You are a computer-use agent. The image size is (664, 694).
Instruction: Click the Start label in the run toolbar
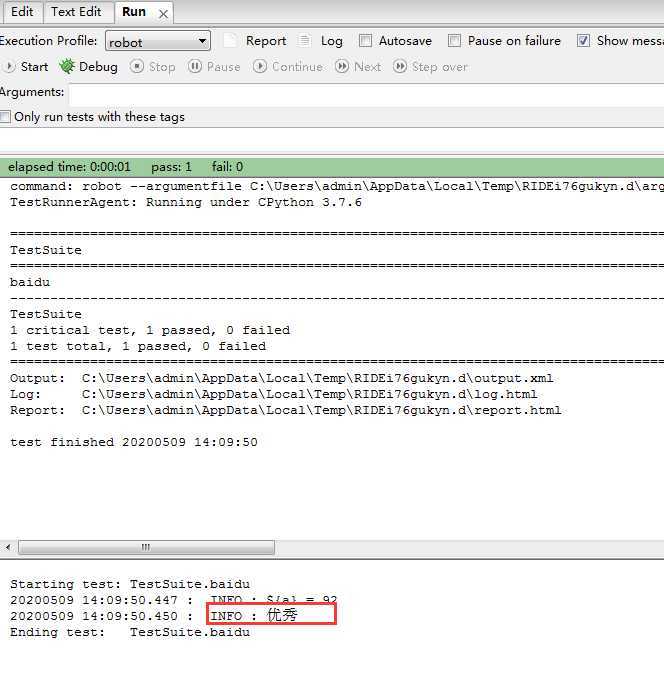[34, 67]
